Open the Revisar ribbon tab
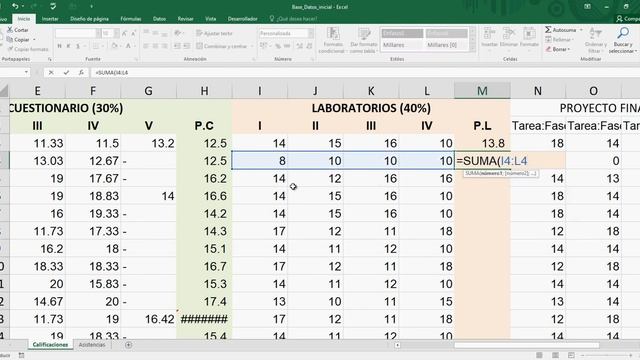This screenshot has width=640, height=360. pos(185,19)
